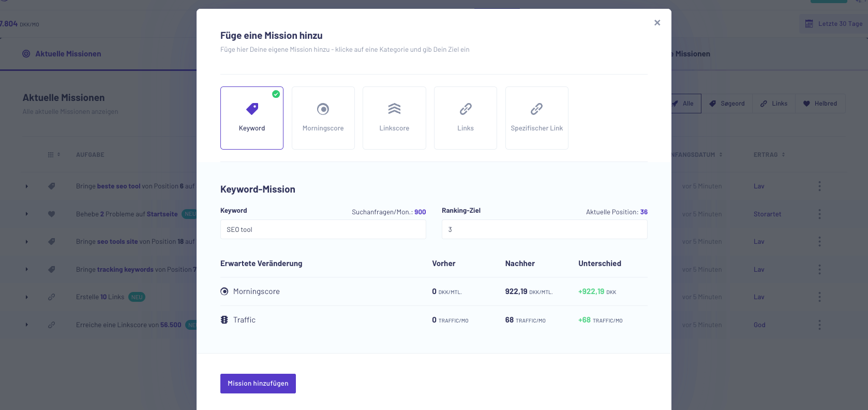The image size is (868, 410).
Task: Select the Morningscore mission category card
Action: click(x=323, y=118)
